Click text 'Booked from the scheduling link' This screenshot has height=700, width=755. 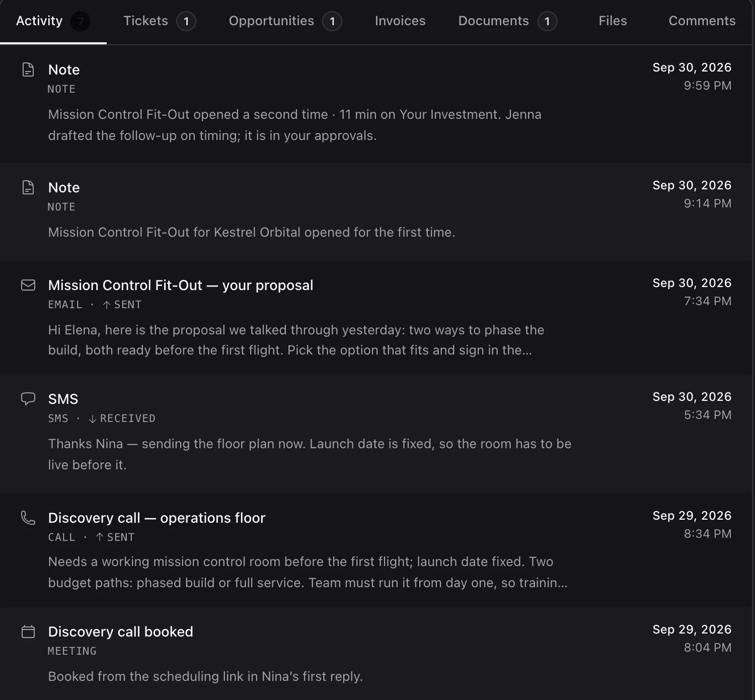(x=205, y=676)
